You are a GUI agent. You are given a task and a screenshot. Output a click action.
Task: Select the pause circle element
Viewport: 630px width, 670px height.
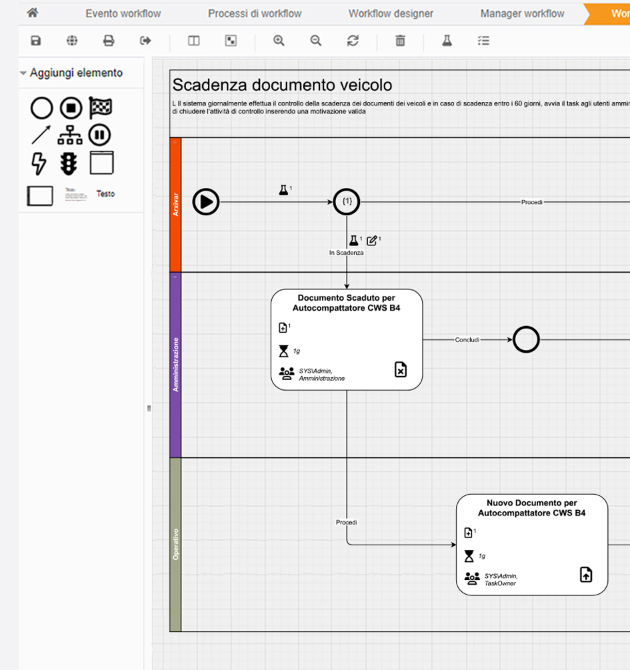pyautogui.click(x=100, y=135)
